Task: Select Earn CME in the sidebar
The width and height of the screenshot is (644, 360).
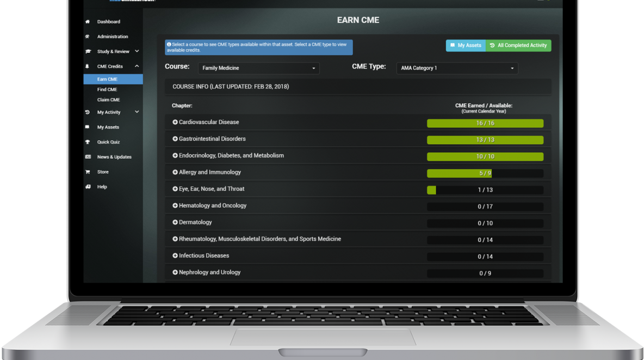Action: (x=113, y=79)
